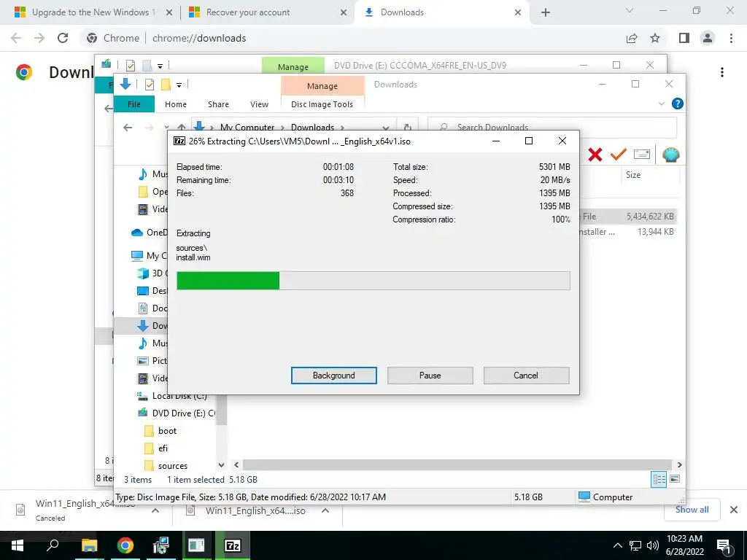Click the orange checkmark icon
This screenshot has height=560, width=747.
(618, 155)
